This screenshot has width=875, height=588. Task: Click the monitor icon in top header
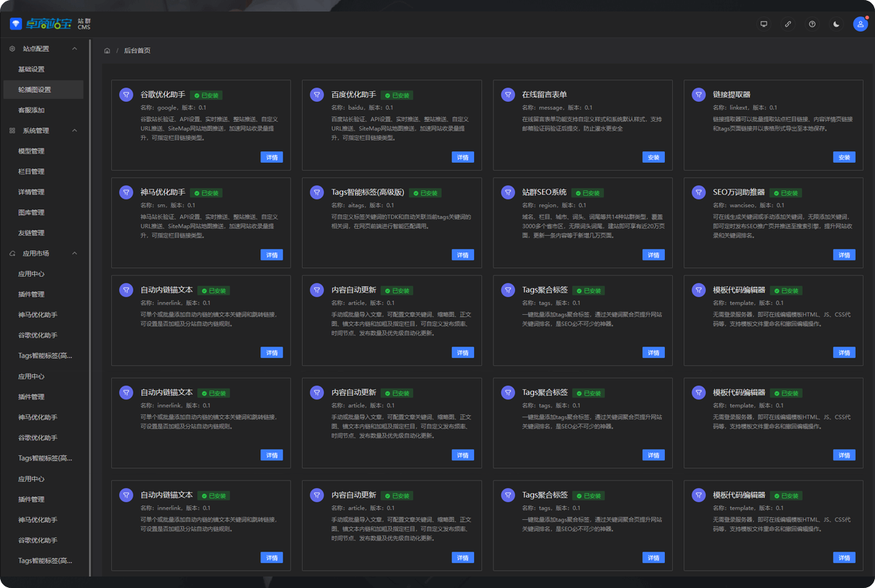click(x=764, y=24)
